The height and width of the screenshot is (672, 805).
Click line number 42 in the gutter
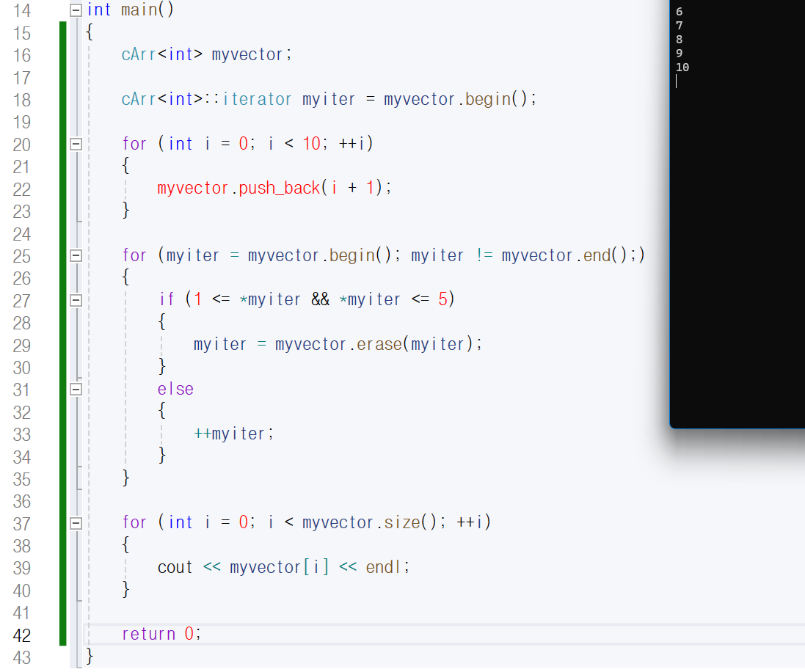click(21, 635)
